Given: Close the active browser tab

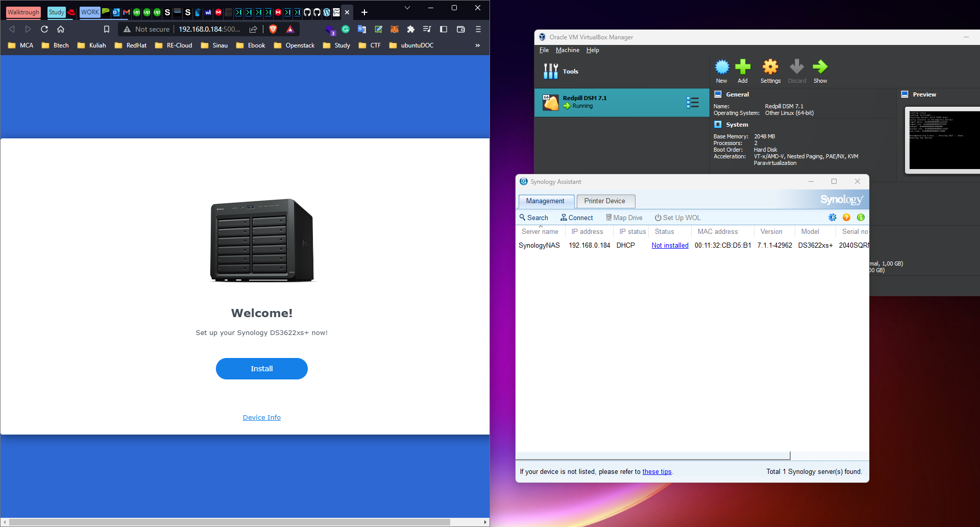Looking at the screenshot, I should click(x=347, y=12).
